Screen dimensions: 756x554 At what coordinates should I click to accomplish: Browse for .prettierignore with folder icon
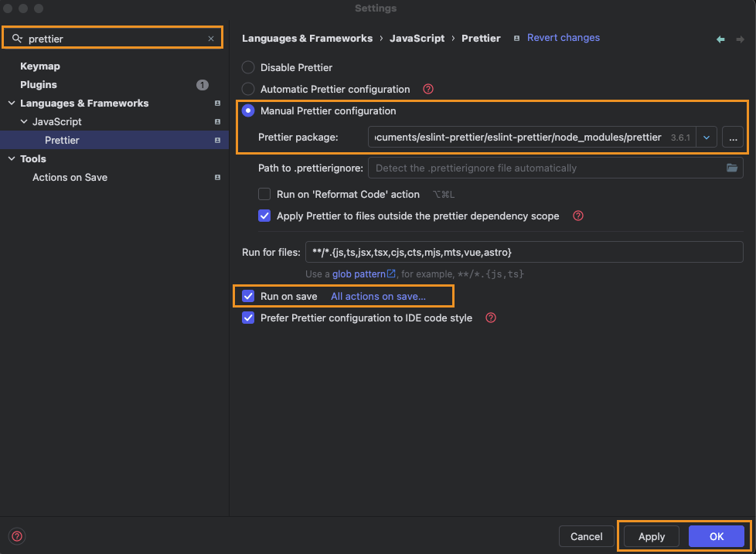tap(731, 168)
